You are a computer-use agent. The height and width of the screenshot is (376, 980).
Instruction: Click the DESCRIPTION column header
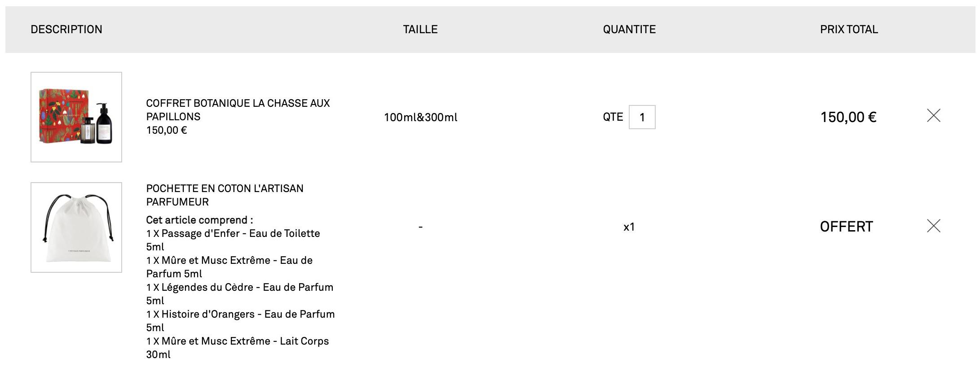(66, 30)
